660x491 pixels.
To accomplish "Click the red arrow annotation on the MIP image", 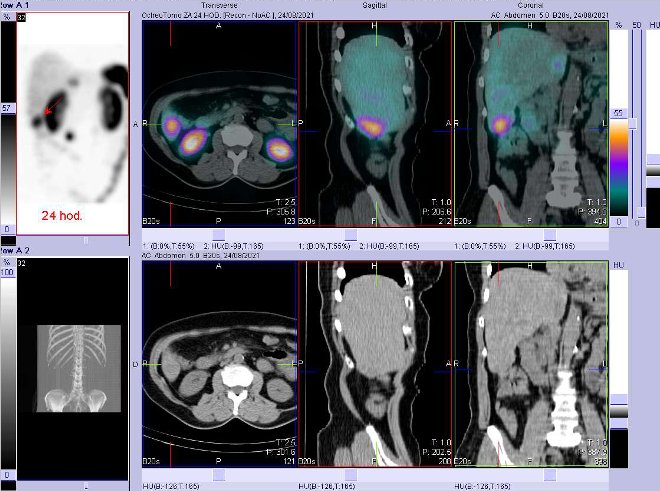I will 51,104.
